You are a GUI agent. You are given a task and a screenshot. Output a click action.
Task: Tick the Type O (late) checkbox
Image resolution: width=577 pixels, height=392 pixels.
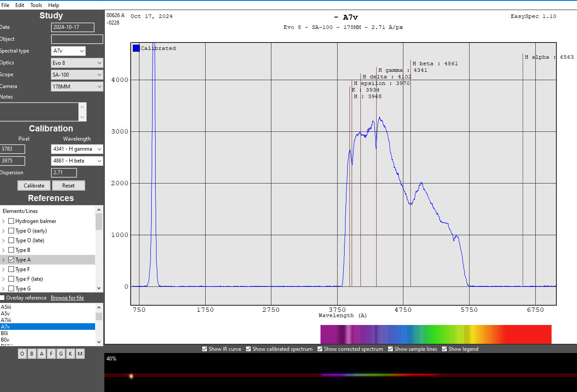pos(11,240)
